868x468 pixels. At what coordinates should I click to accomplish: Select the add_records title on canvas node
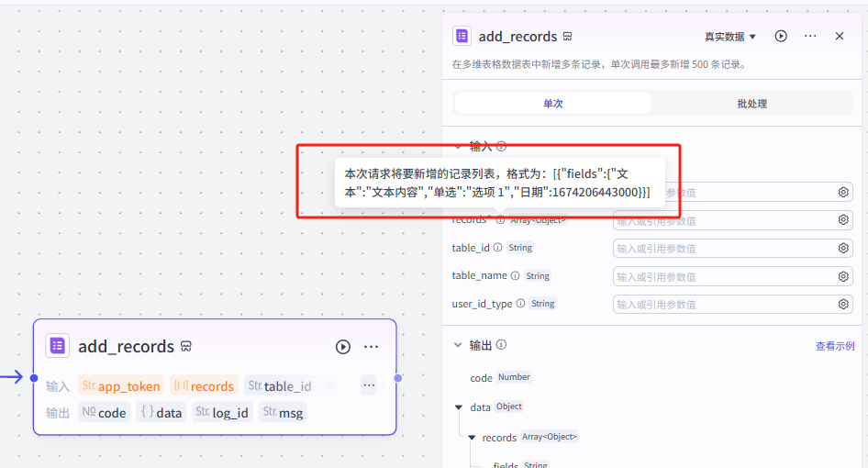tap(127, 347)
